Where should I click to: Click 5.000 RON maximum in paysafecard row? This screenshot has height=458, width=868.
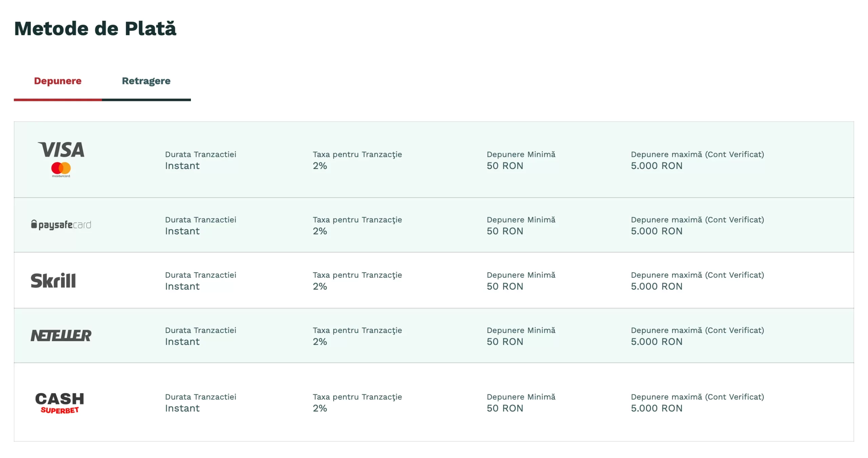pos(656,231)
